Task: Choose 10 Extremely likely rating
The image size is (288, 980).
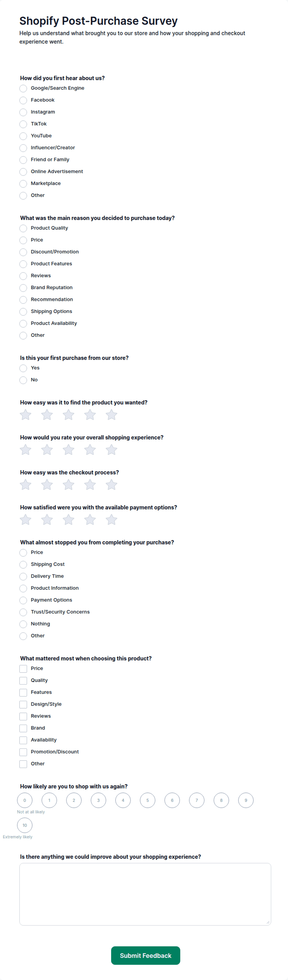Action: 25,825
